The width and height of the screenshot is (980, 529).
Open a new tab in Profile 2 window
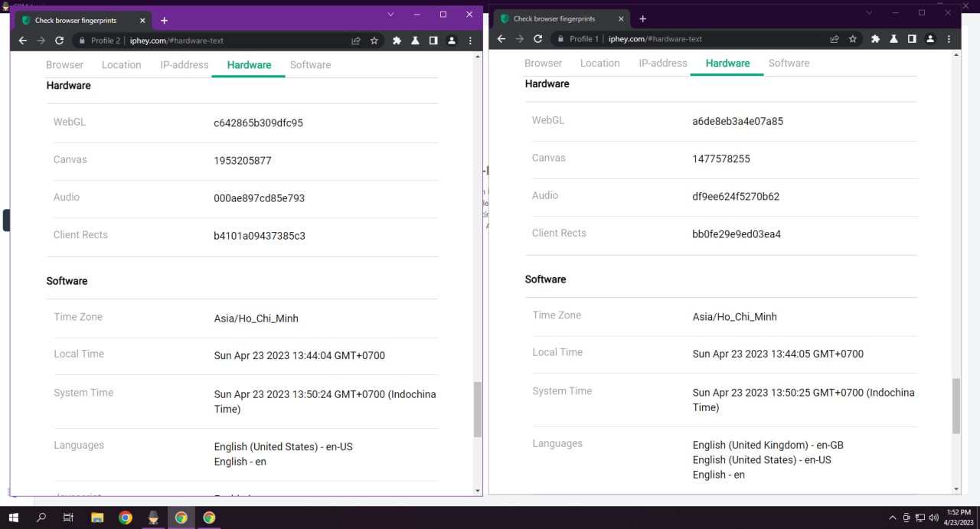164,21
